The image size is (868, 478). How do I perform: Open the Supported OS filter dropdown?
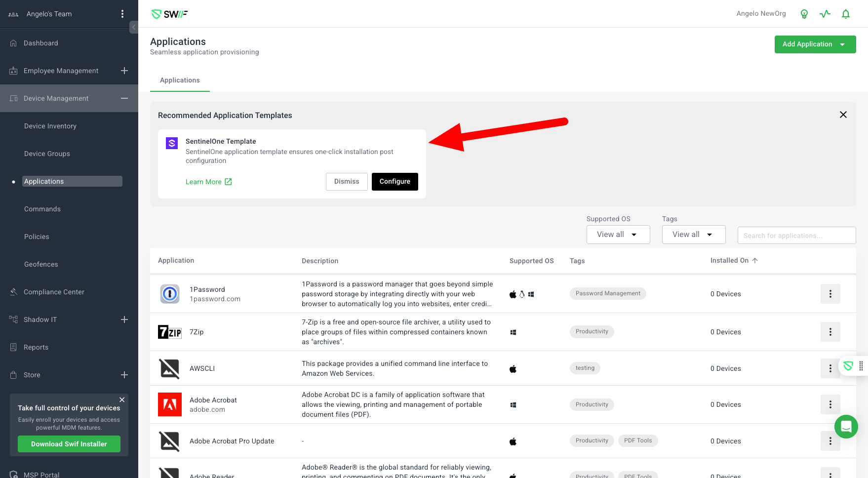618,235
